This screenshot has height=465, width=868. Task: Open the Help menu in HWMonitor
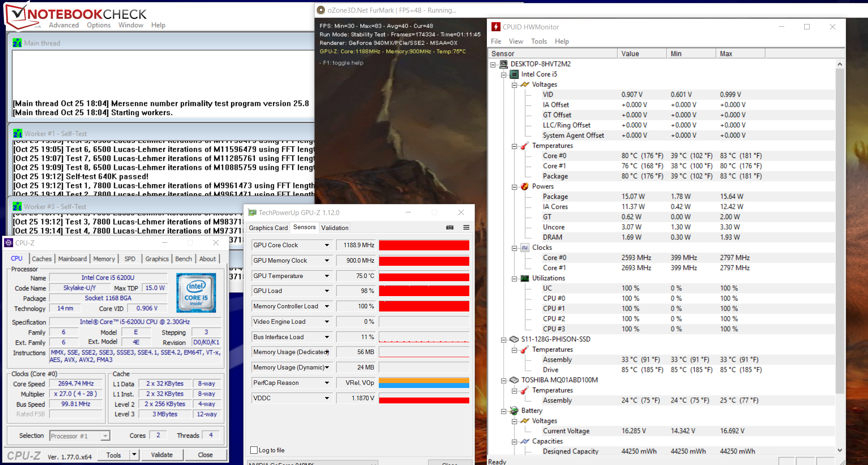[562, 41]
